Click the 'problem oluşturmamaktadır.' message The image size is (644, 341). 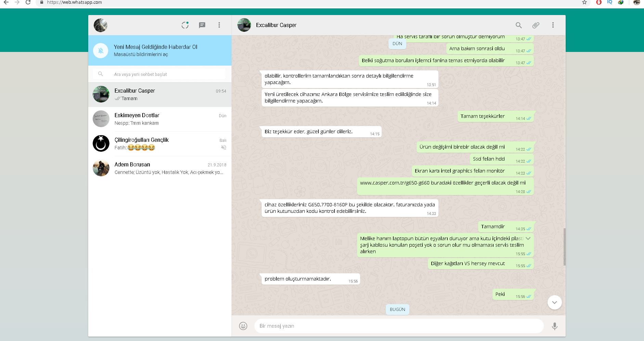tap(311, 279)
